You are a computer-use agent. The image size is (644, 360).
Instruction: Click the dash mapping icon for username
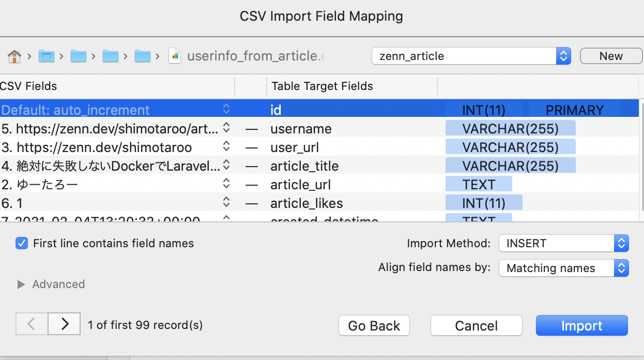tap(252, 129)
